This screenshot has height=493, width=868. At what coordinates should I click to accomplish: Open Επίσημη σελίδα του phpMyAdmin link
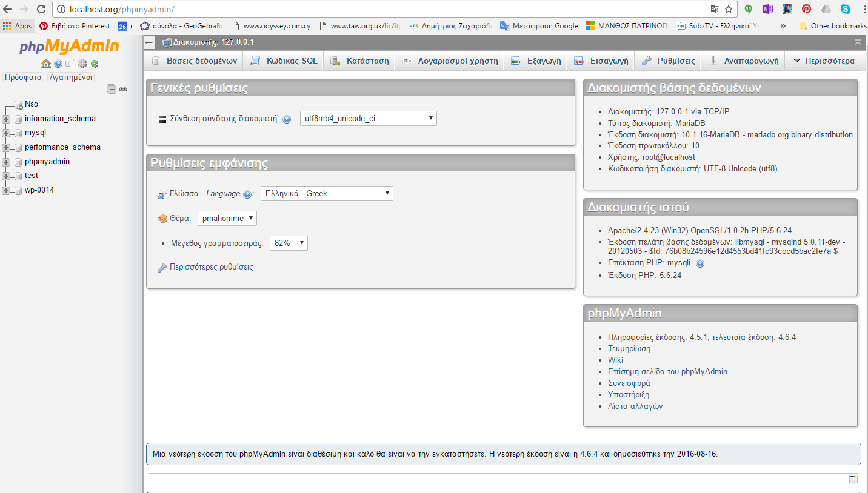tap(667, 372)
